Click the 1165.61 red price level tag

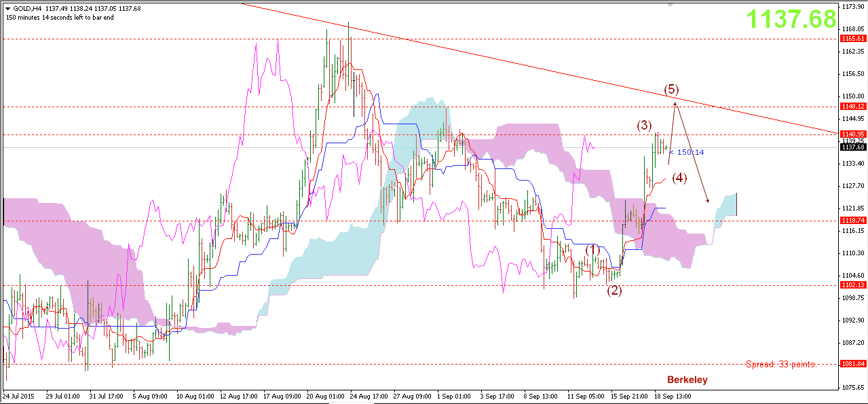tap(852, 39)
